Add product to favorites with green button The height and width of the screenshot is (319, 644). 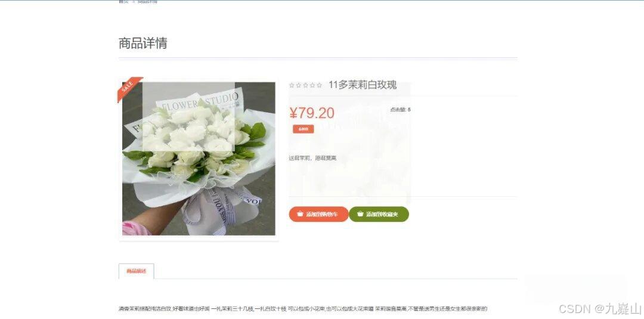click(379, 214)
